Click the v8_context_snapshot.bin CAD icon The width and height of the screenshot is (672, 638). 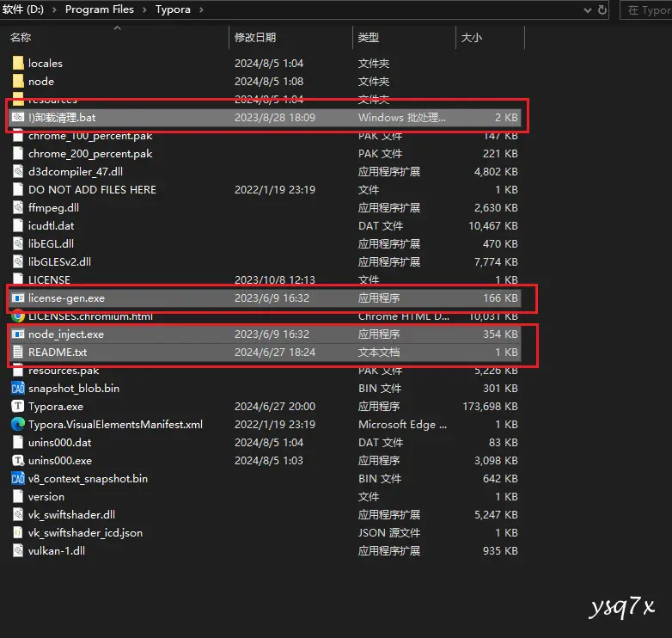(18, 478)
